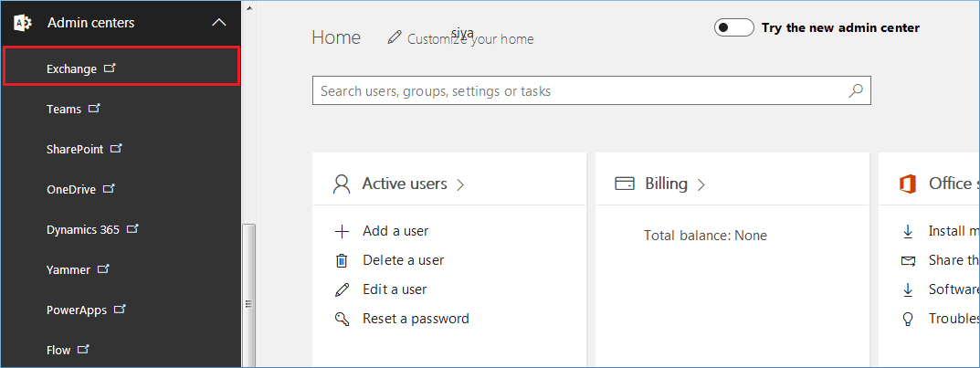Click the Total balance: None text
The image size is (980, 368).
[x=706, y=236]
